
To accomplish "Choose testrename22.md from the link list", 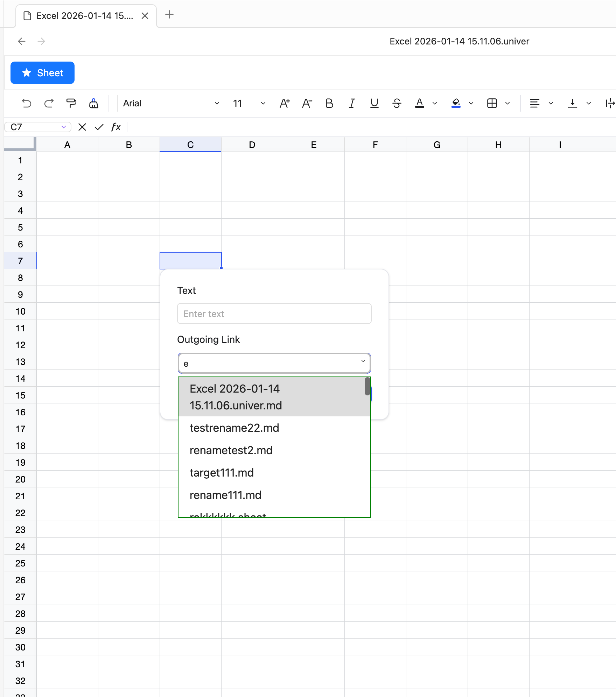I will click(234, 428).
